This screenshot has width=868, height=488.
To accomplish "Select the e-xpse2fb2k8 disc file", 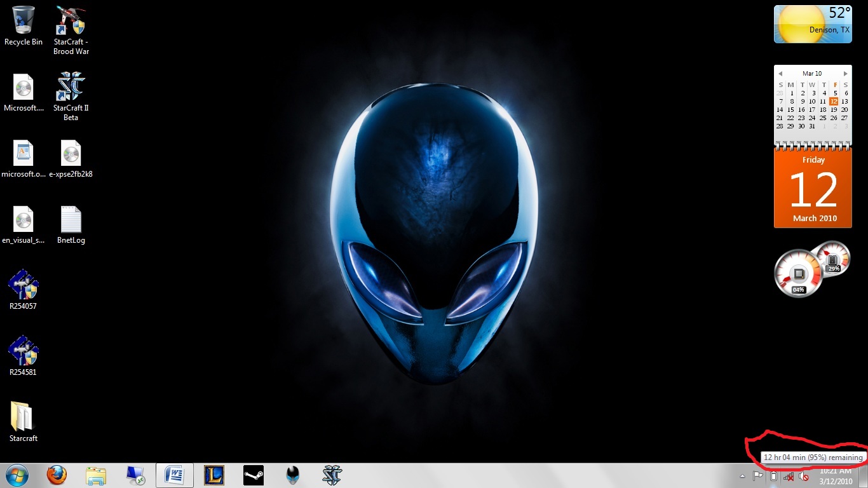I will (x=71, y=159).
